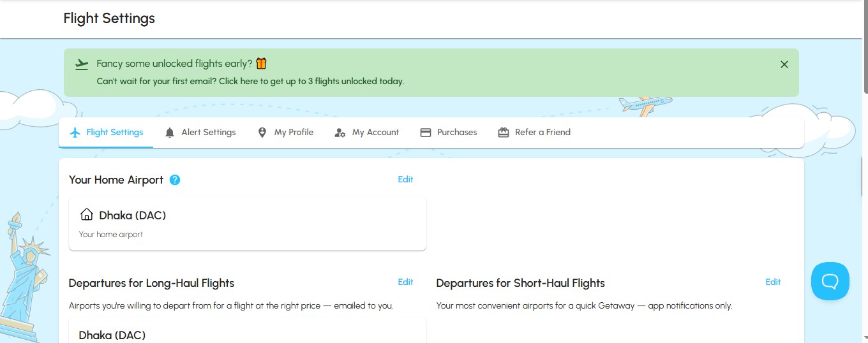Screen dimensions: 868x343
Task: Open the chat support bubble
Action: click(830, 281)
